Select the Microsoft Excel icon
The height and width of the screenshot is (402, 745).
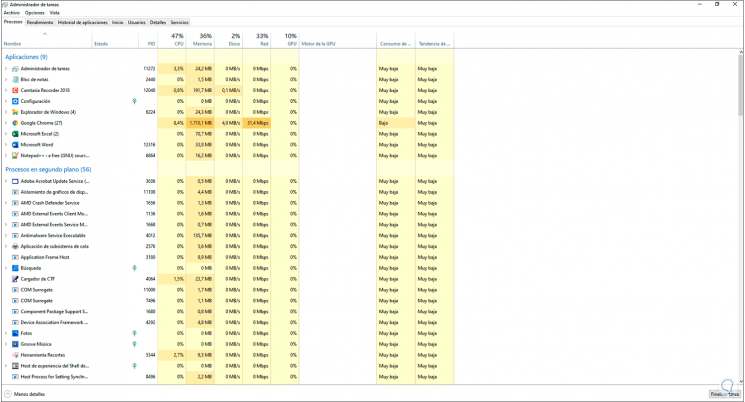coord(15,134)
